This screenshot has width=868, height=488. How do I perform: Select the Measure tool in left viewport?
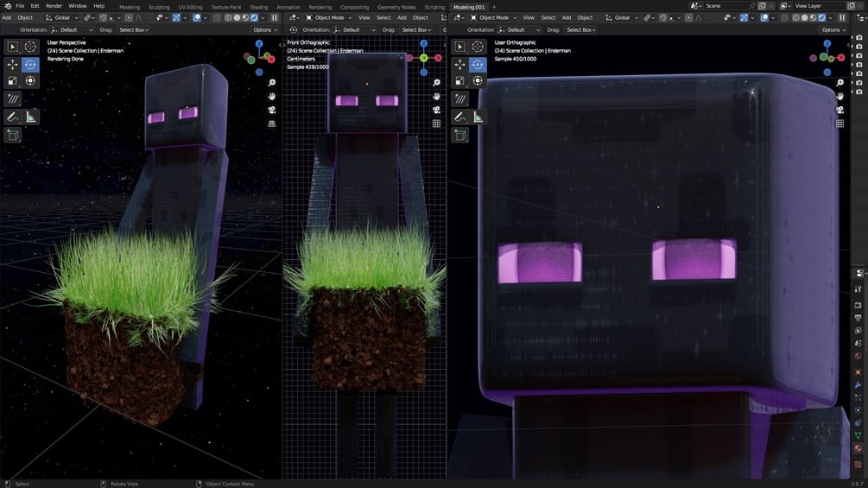pos(30,117)
